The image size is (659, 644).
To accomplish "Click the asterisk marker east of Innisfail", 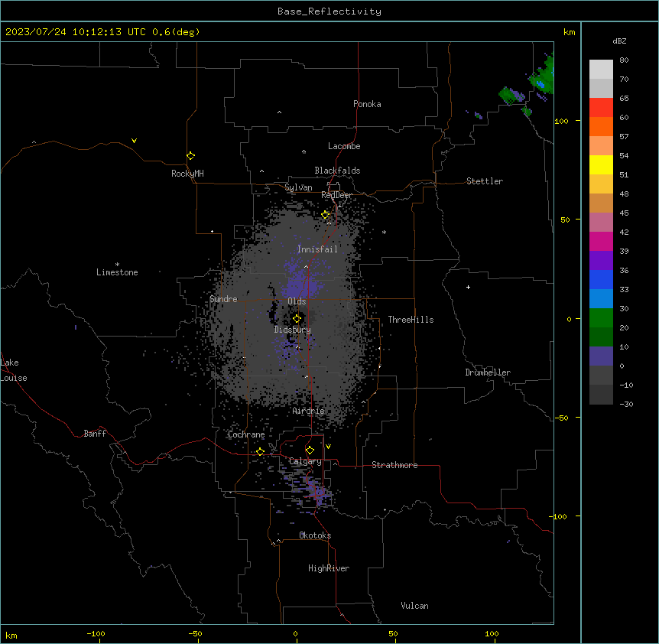I will pos(384,232).
